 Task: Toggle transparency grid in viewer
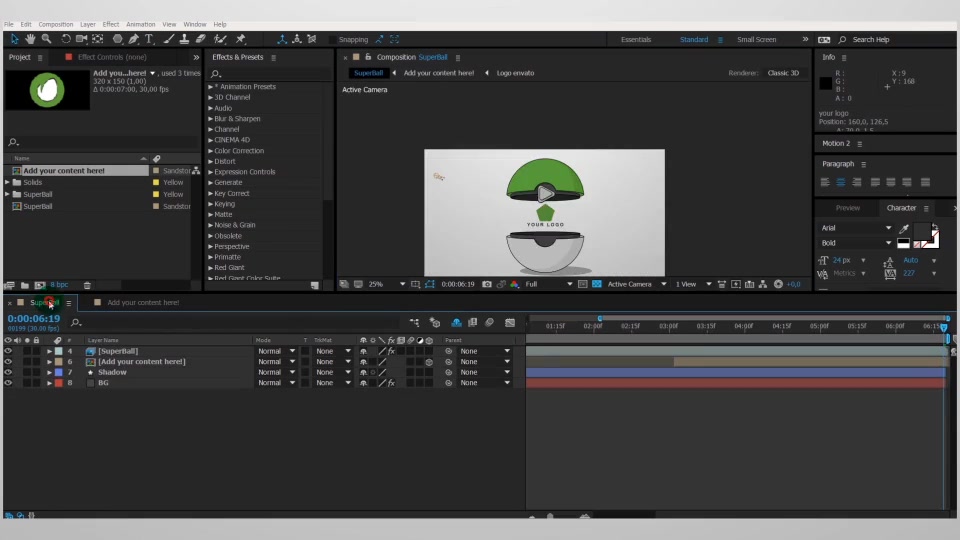(x=597, y=284)
